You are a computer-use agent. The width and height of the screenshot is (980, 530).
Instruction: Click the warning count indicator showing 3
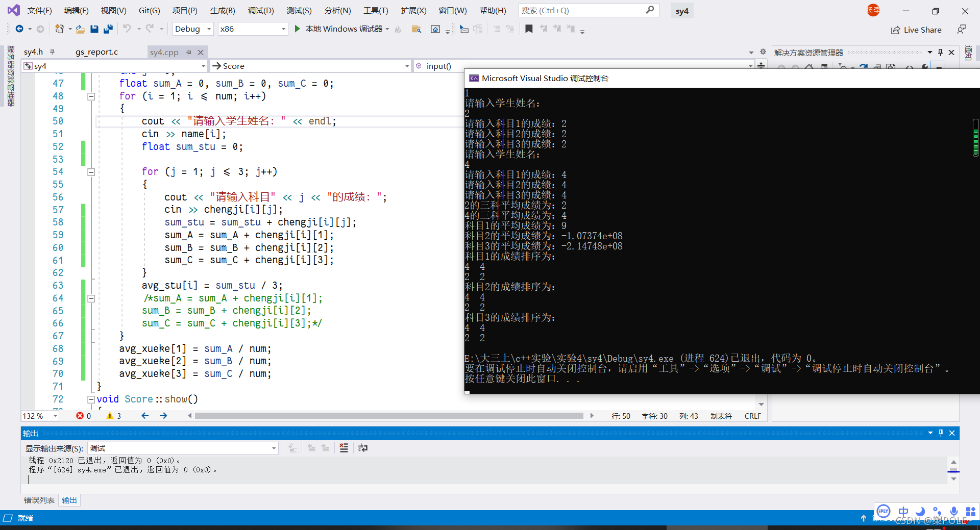coord(113,416)
